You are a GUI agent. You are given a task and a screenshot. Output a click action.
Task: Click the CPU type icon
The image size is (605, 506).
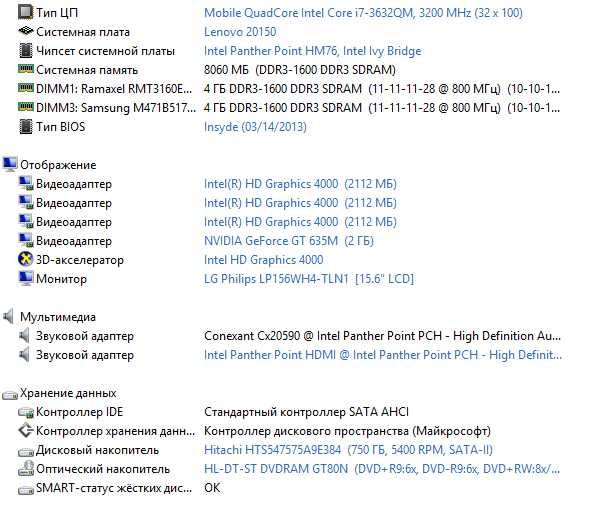click(x=25, y=13)
